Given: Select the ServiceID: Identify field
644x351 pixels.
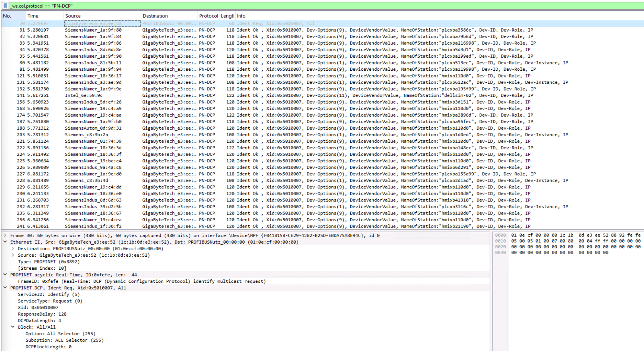Looking at the screenshot, I should pos(45,294).
